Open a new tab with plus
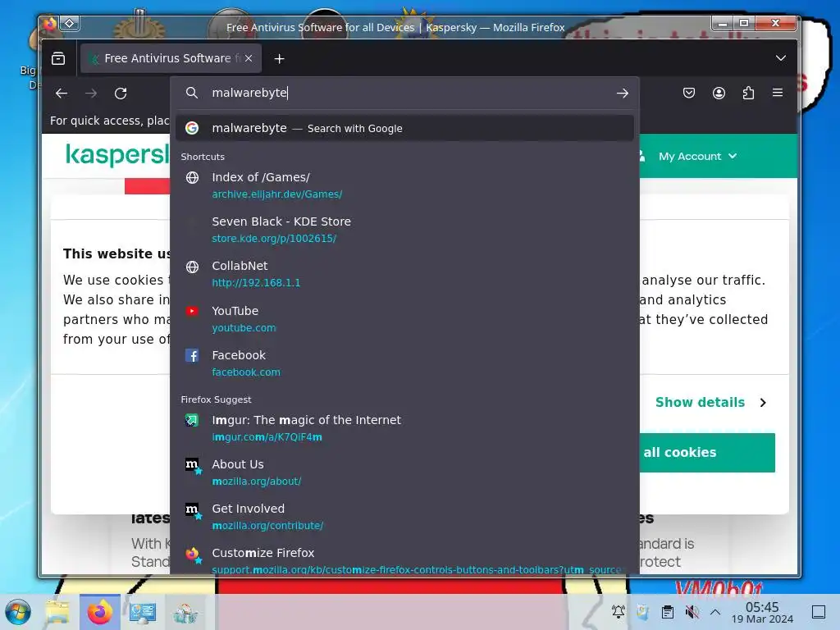Screen dimensions: 840x630 (x=279, y=59)
